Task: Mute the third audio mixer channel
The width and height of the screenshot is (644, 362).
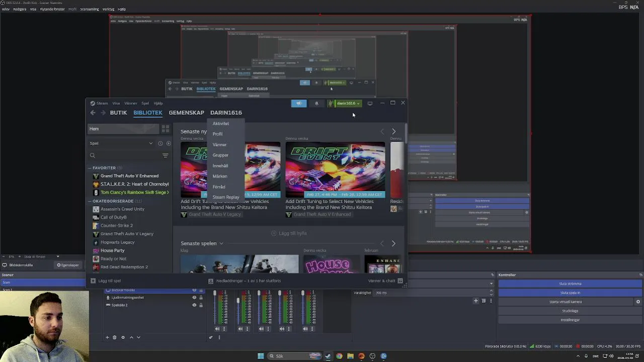Action: click(x=261, y=329)
